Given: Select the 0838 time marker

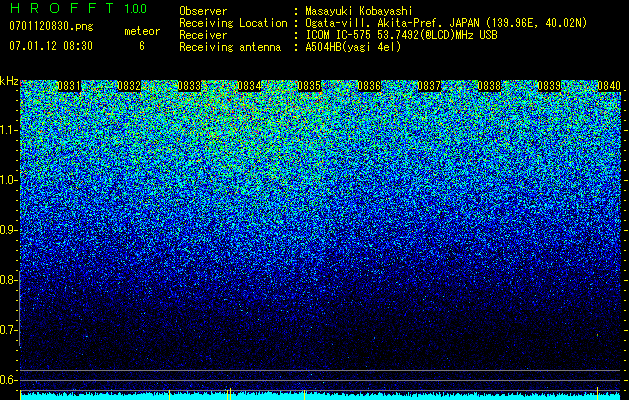Looking at the screenshot, I should coord(489,86).
